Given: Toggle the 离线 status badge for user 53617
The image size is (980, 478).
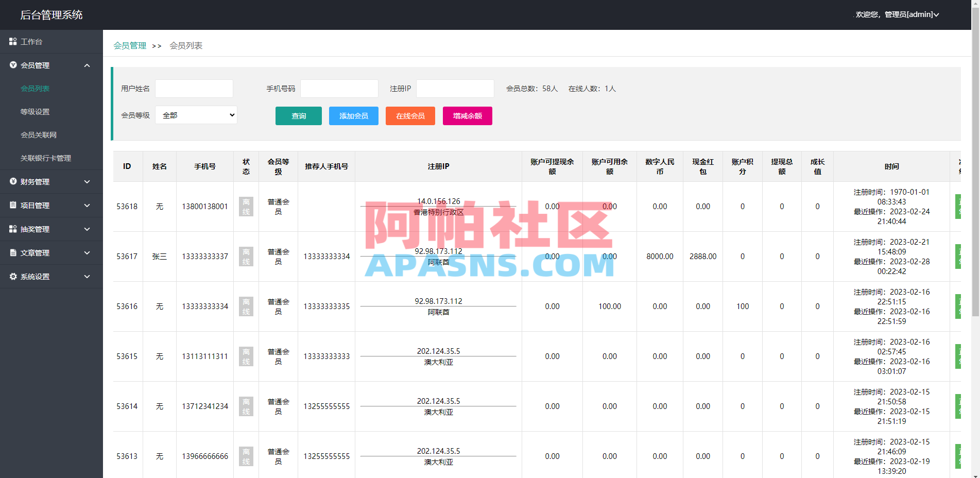Looking at the screenshot, I should [246, 256].
